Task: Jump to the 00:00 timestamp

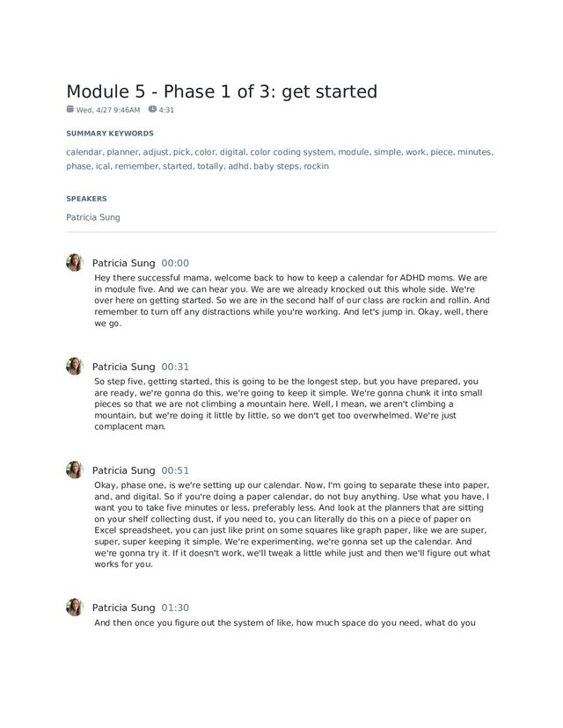Action: pos(175,263)
